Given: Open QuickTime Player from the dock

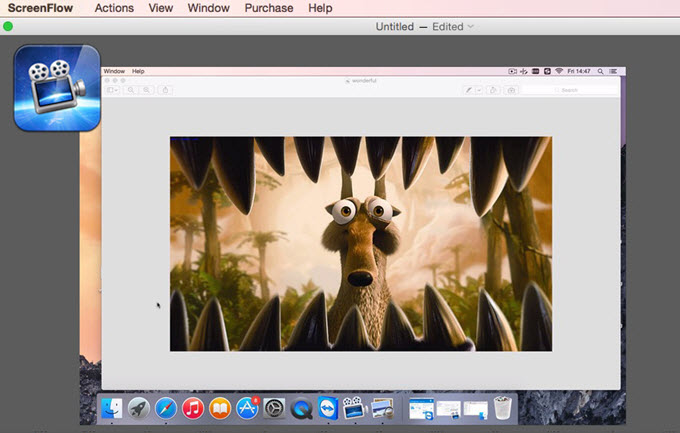Looking at the screenshot, I should (301, 408).
